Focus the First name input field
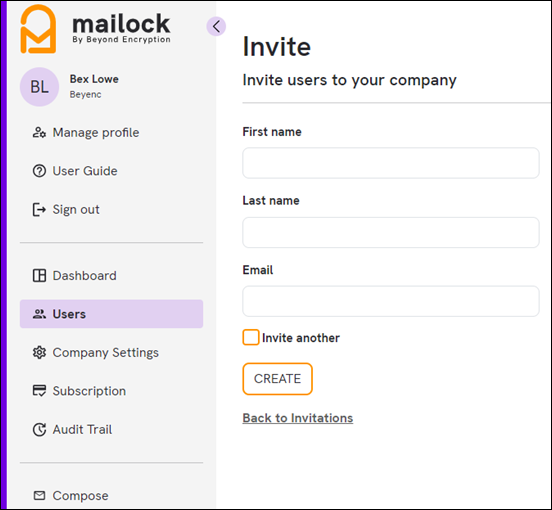The width and height of the screenshot is (552, 510). pos(391,163)
